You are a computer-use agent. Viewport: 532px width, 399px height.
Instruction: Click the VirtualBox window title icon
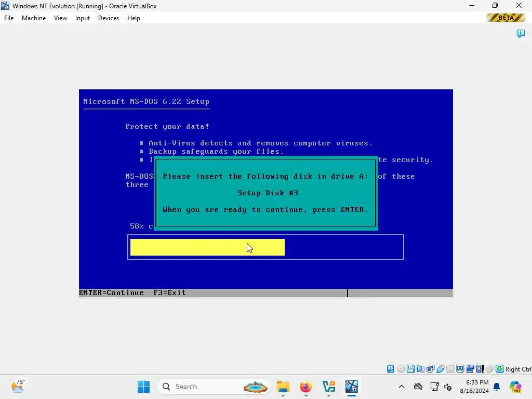click(5, 5)
